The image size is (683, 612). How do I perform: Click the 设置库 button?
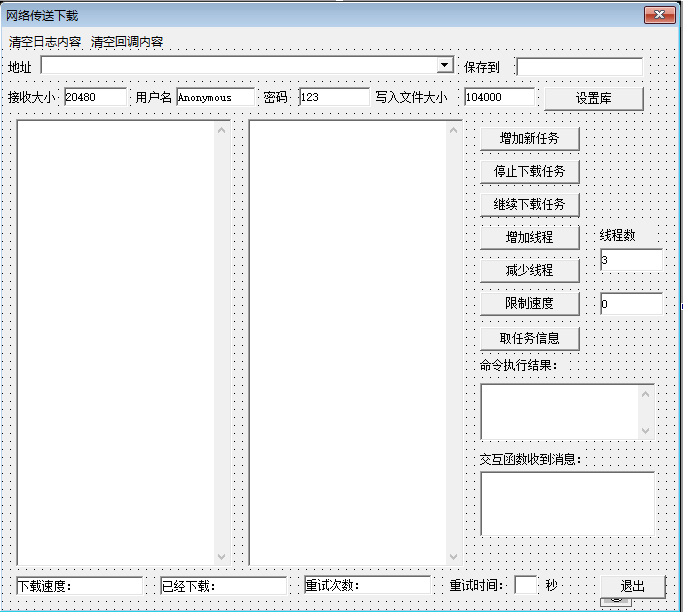click(x=593, y=98)
